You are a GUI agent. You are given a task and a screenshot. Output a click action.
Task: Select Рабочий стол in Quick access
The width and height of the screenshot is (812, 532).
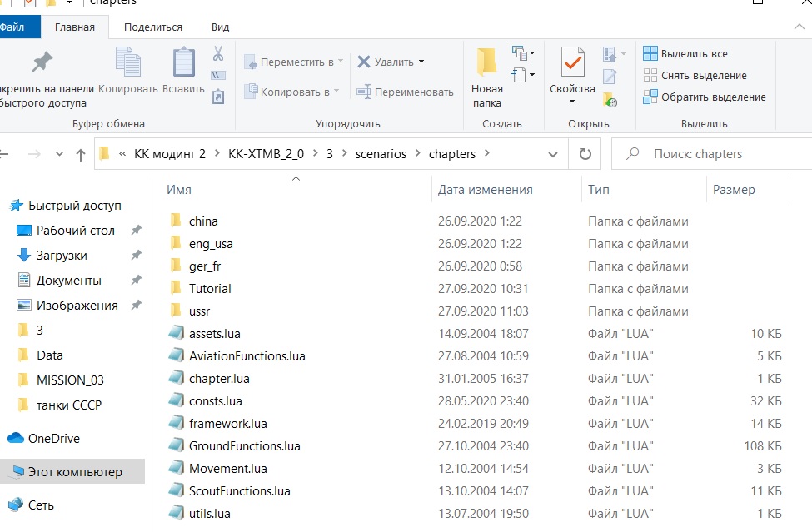[x=75, y=231]
